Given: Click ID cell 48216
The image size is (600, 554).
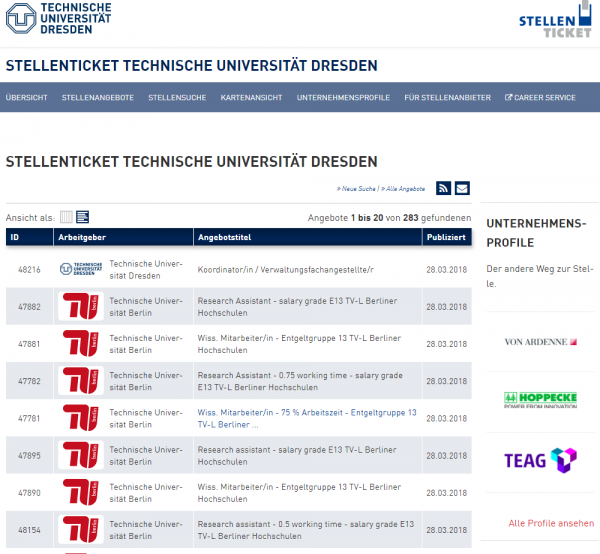Looking at the screenshot, I should pyautogui.click(x=29, y=270).
